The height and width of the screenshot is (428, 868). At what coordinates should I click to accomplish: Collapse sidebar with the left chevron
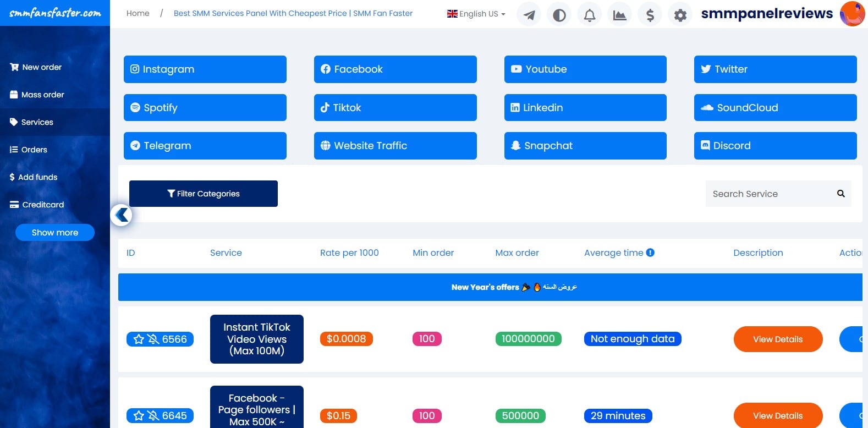[x=122, y=215]
